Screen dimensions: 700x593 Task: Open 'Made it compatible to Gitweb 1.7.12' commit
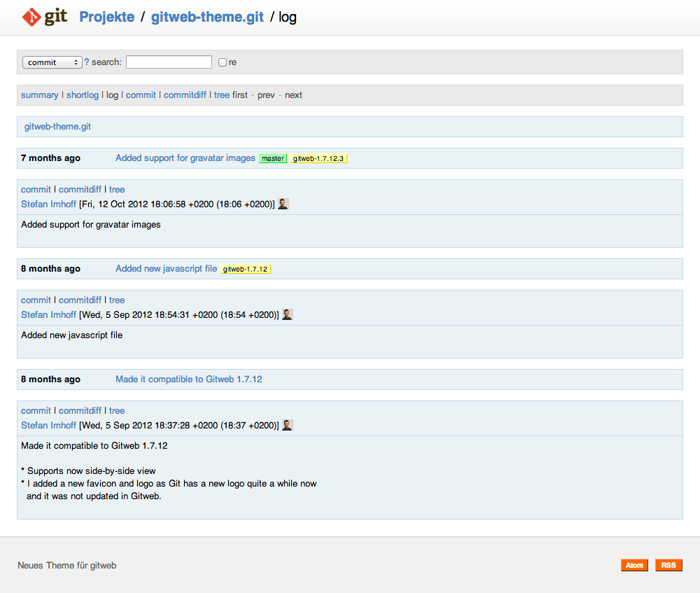[x=188, y=379]
